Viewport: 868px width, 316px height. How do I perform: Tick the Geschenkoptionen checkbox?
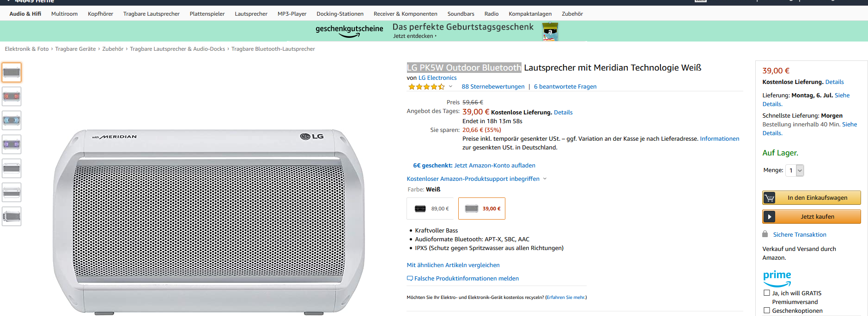point(767,310)
